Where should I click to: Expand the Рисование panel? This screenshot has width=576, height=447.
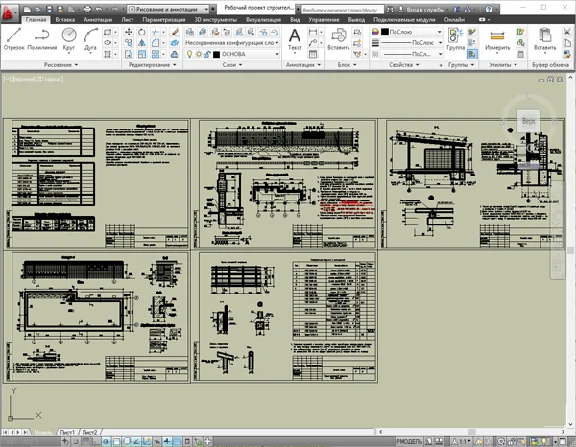61,65
